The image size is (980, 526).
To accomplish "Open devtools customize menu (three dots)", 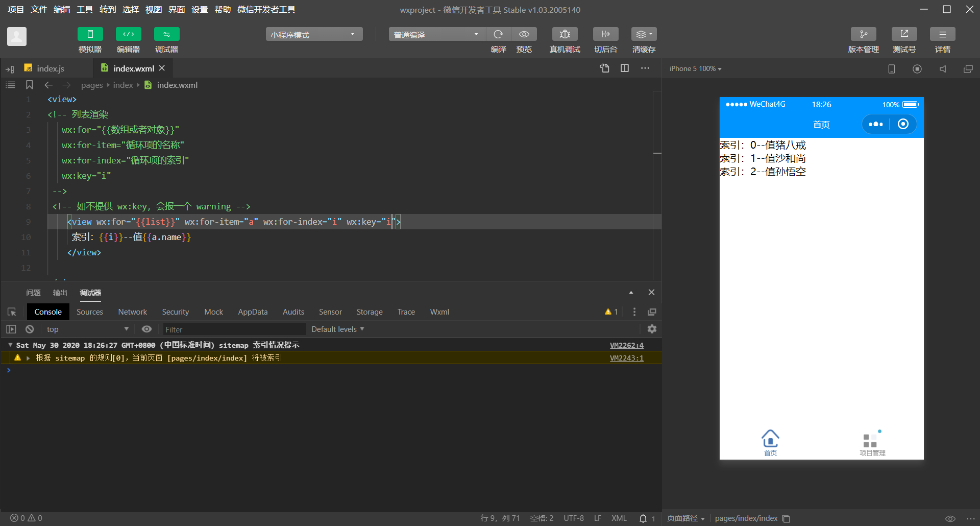I will click(x=634, y=312).
